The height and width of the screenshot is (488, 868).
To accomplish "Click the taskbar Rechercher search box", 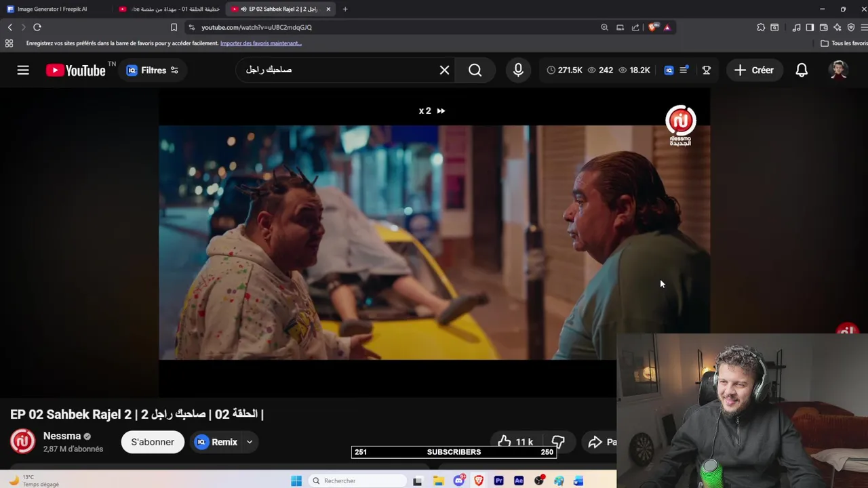I will point(357,481).
